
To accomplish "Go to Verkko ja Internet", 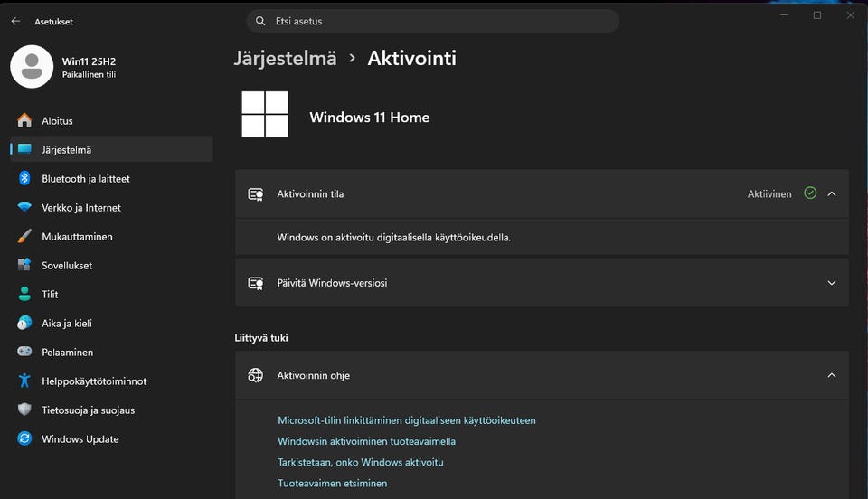I will click(x=111, y=207).
